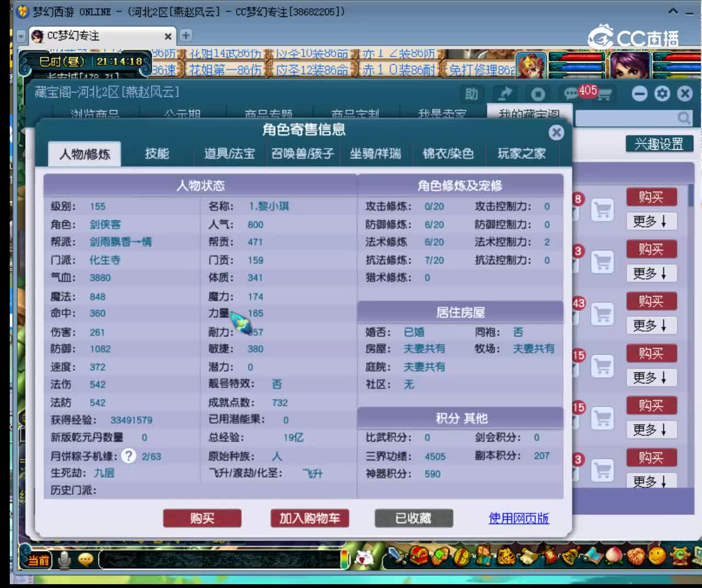This screenshot has height=588, width=702.
Task: Open the 召唤兽/孩子 tab
Action: point(303,154)
